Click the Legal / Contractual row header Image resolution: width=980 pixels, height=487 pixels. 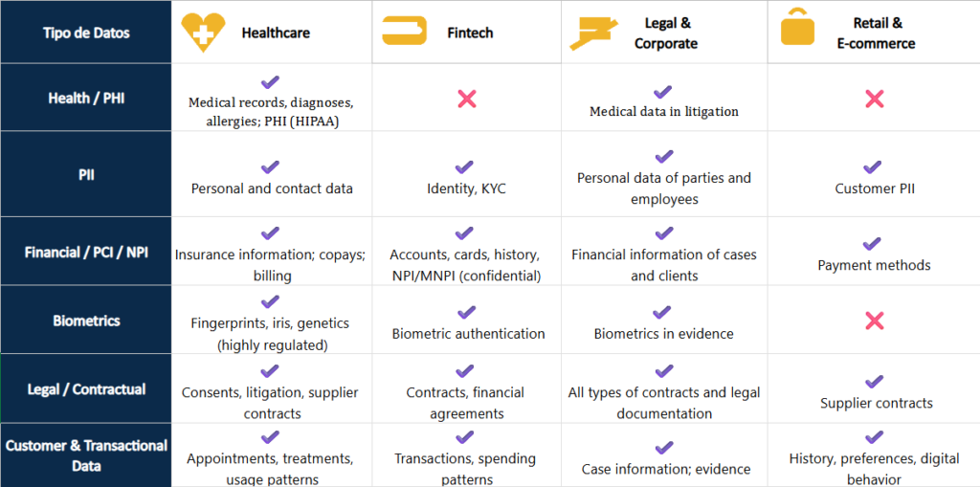86,389
